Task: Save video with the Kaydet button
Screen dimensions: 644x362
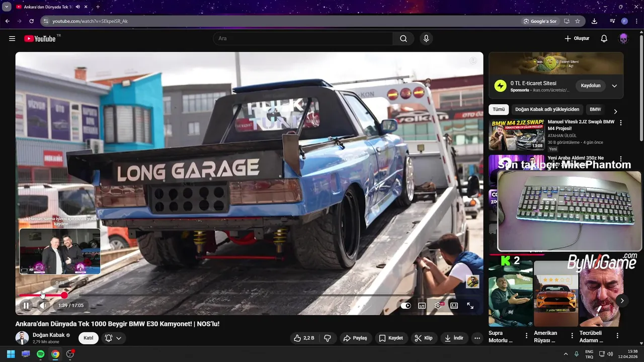Action: tap(391, 338)
